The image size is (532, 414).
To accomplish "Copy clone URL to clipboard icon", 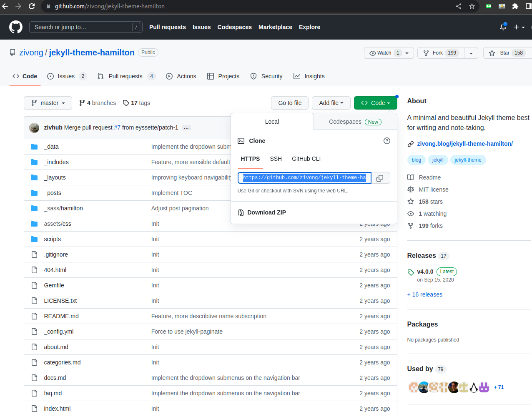I will [x=380, y=178].
